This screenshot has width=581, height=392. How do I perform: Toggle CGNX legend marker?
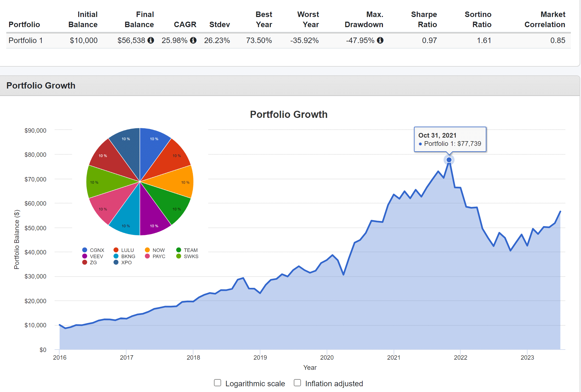point(85,250)
